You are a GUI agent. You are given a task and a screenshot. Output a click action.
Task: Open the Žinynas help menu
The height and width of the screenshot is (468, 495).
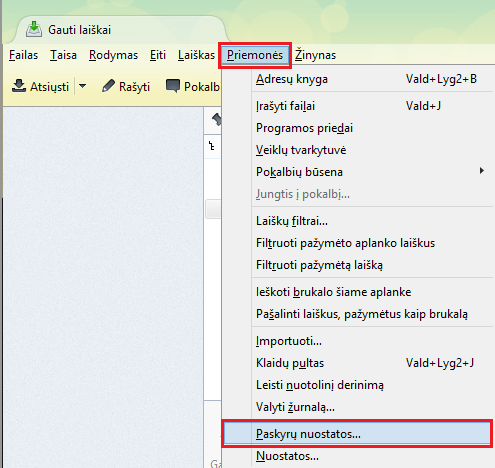pos(315,55)
